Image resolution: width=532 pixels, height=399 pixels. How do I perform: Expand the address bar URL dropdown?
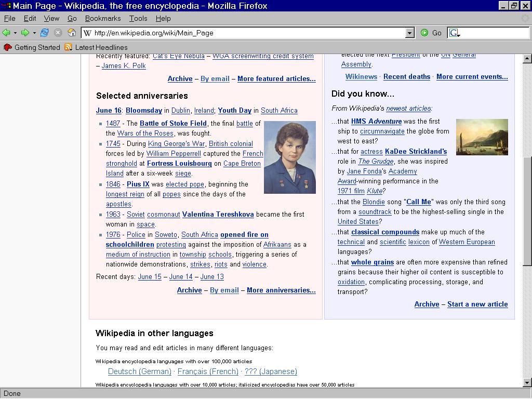410,33
